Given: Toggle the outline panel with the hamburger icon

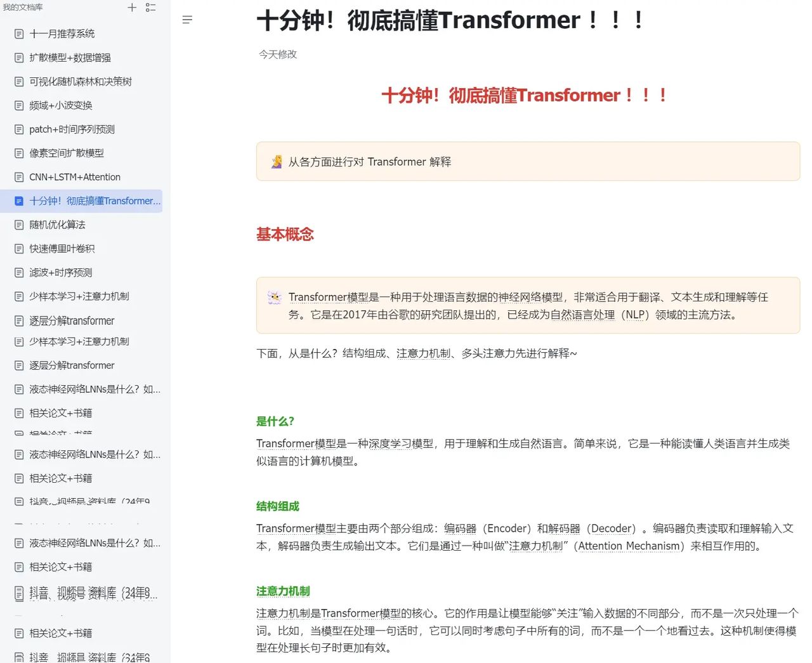Looking at the screenshot, I should [x=187, y=20].
